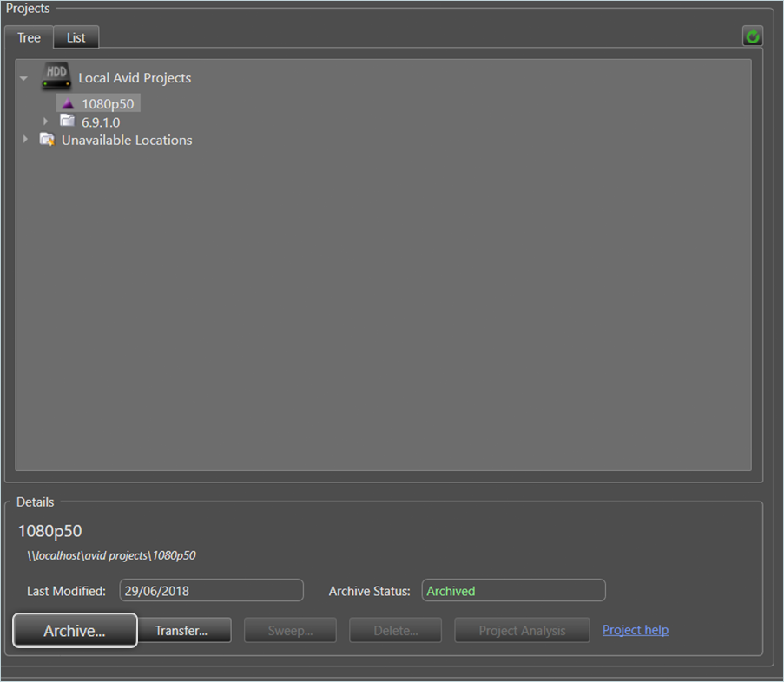Click the Archive Status field

click(513, 591)
